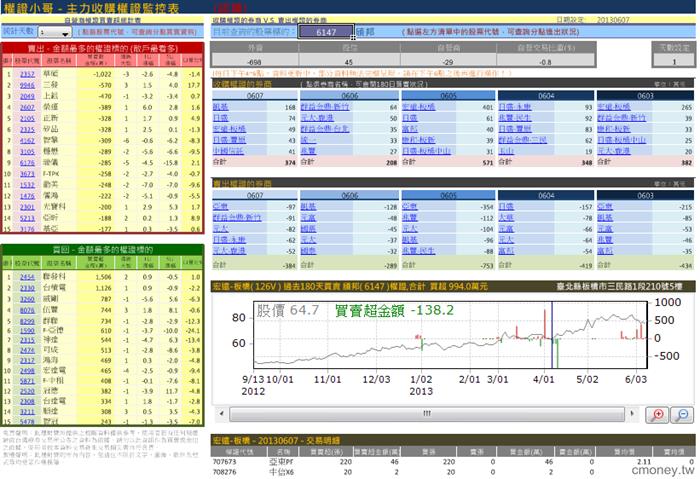Open stock code 2049 link
The width and height of the screenshot is (700, 479).
27,96
